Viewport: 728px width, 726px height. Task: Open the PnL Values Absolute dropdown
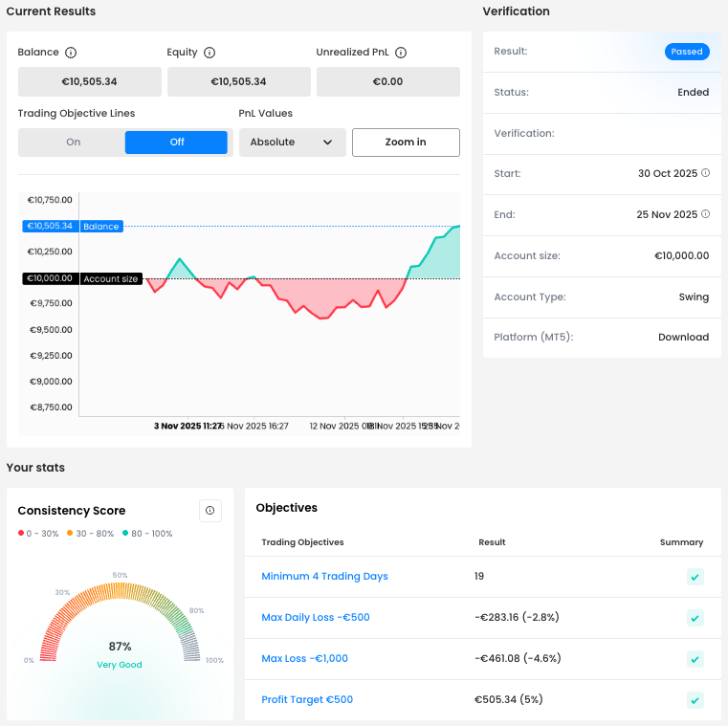coord(292,143)
